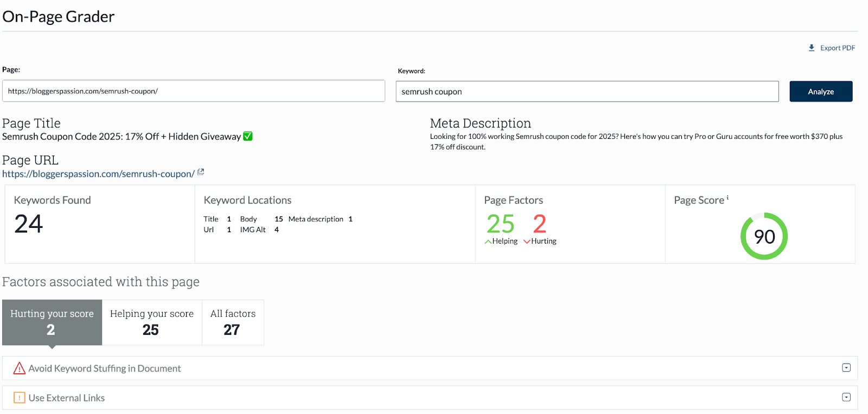This screenshot has height=414, width=868.
Task: Select the Hurting your score tab
Action: click(x=52, y=322)
